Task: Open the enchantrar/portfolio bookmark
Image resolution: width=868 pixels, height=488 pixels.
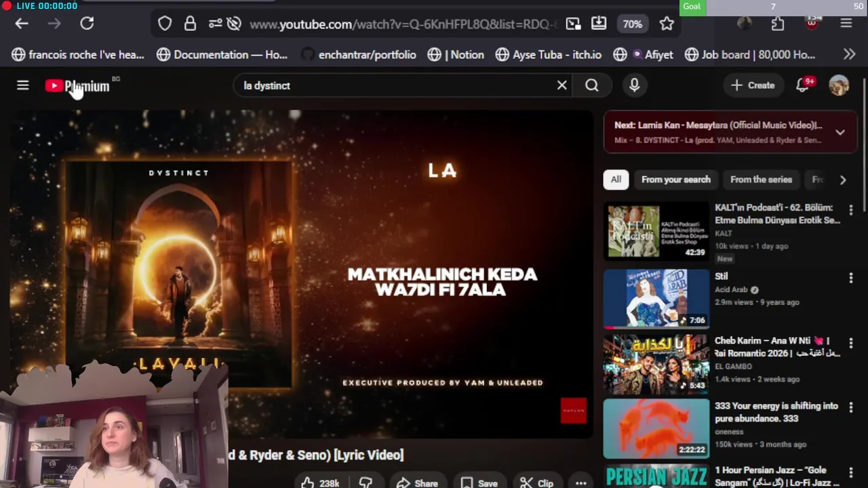Action: click(359, 55)
